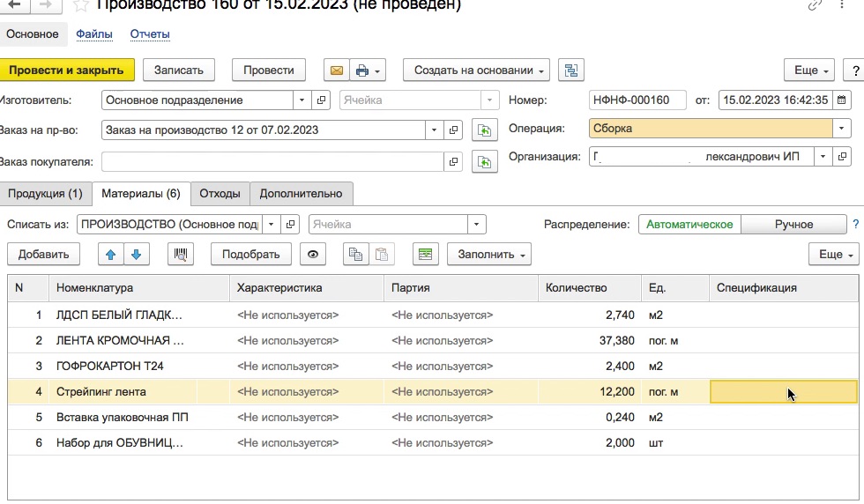Open Организация linked object icon
The width and height of the screenshot is (864, 504).
(842, 157)
